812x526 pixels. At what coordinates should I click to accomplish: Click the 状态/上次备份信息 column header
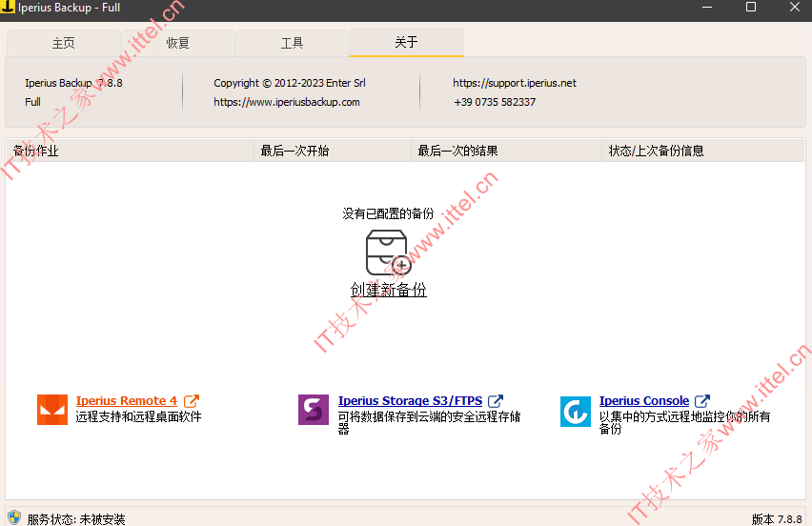(703, 151)
